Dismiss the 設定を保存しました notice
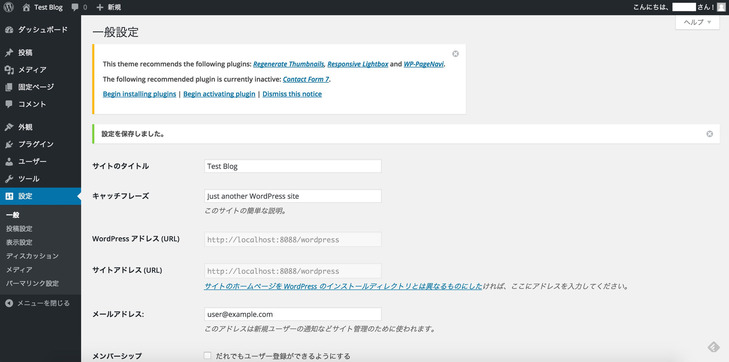 [x=709, y=134]
